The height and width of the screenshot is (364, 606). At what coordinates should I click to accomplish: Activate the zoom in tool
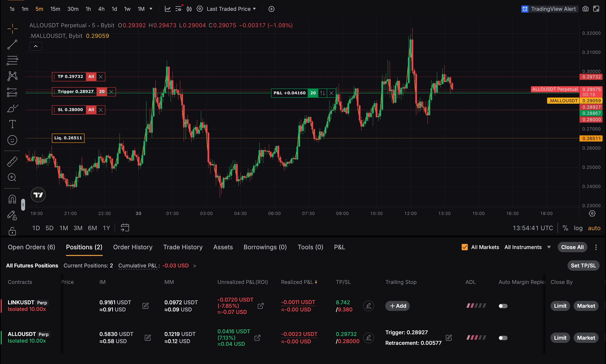[x=12, y=177]
